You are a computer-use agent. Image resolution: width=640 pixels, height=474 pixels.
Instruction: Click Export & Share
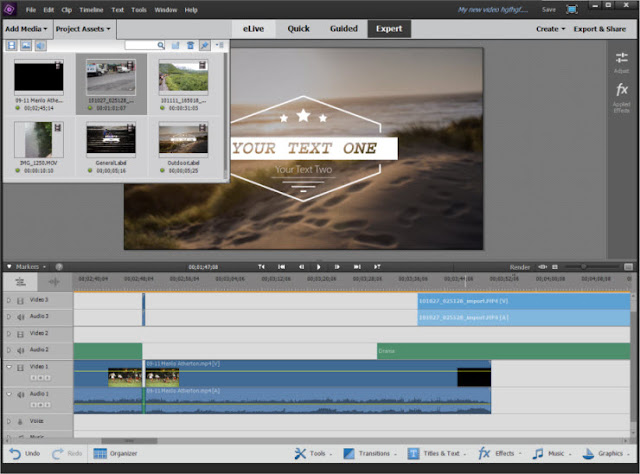599,29
